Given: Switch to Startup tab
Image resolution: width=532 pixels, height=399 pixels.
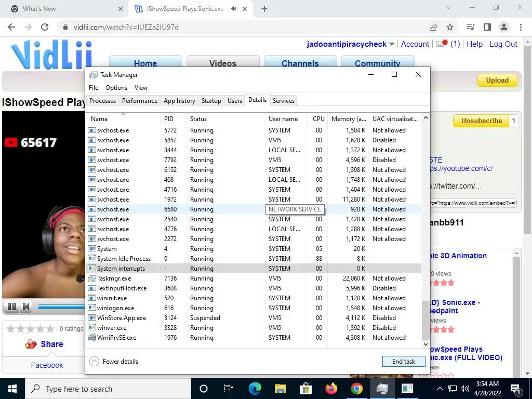Looking at the screenshot, I should 211,100.
